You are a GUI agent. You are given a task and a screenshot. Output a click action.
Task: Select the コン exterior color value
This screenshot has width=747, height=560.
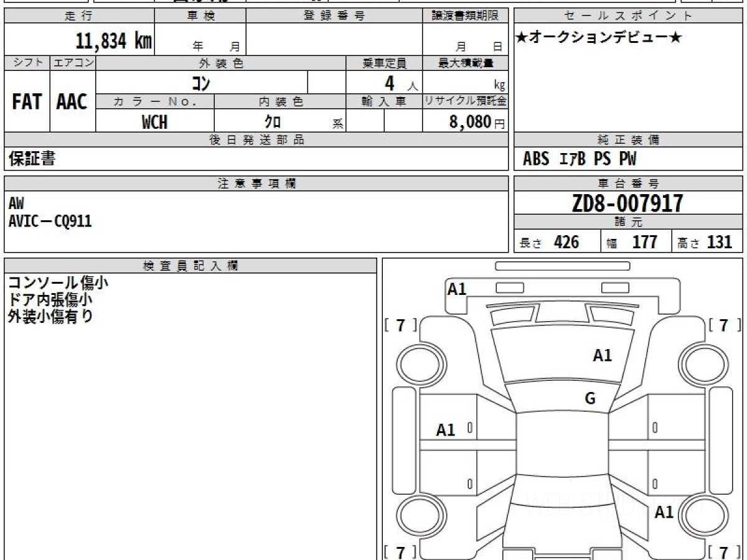200,83
